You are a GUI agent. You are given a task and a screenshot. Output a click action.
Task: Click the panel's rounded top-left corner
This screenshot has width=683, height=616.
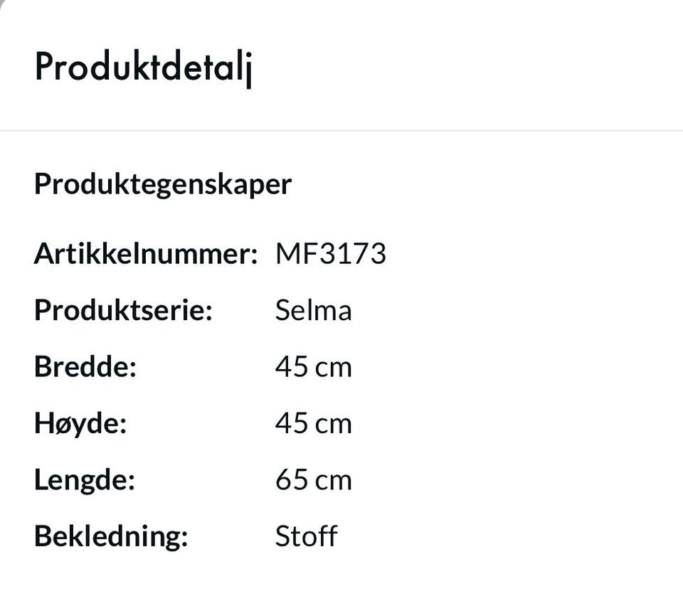4,4
